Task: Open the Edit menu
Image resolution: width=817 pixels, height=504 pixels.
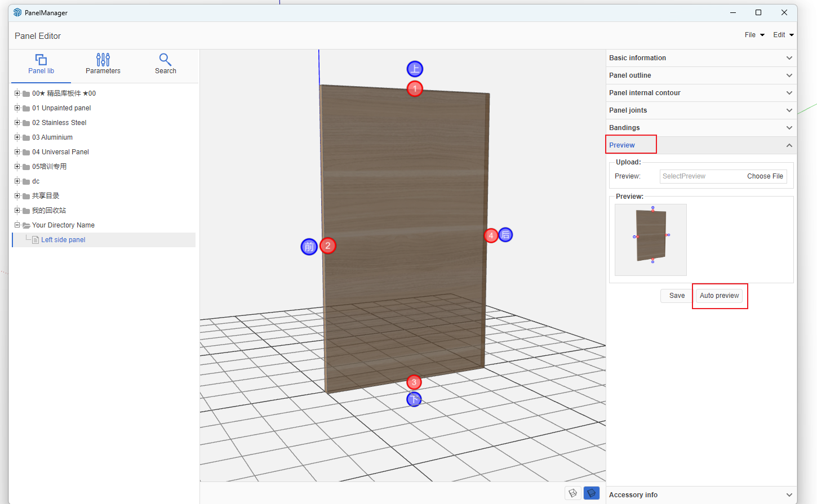Action: click(x=783, y=35)
